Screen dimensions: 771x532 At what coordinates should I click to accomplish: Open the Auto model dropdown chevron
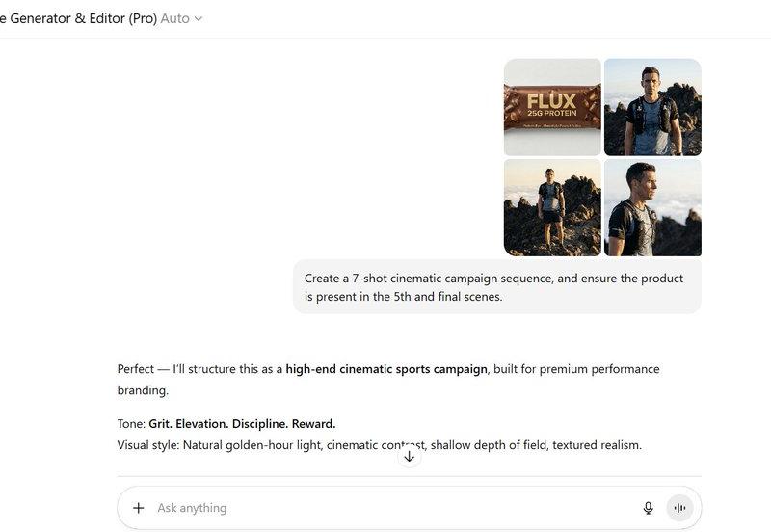199,18
